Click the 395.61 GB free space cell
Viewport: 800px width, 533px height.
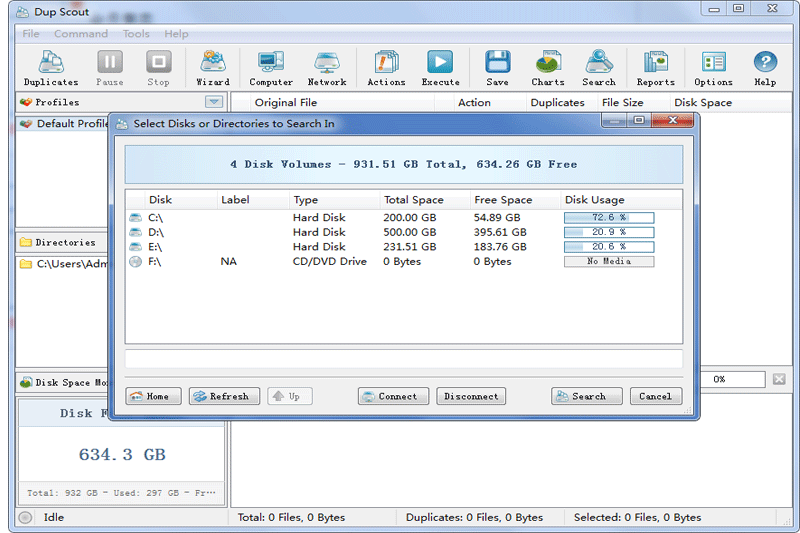(x=500, y=233)
